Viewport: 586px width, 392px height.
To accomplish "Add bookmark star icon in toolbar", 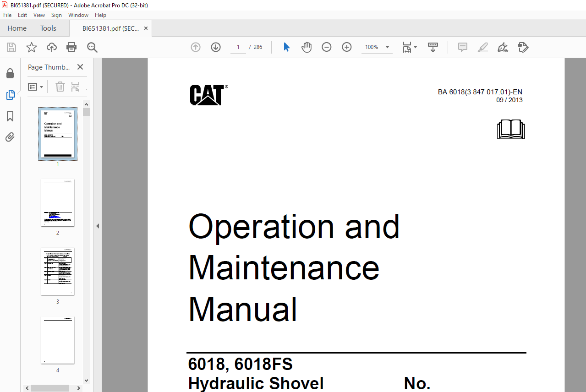I will tap(31, 47).
